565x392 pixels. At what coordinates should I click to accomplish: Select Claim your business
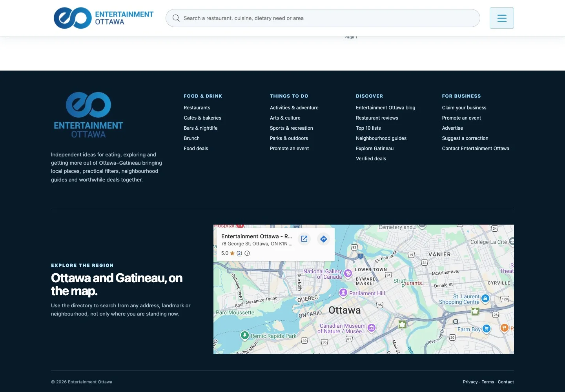[464, 108]
